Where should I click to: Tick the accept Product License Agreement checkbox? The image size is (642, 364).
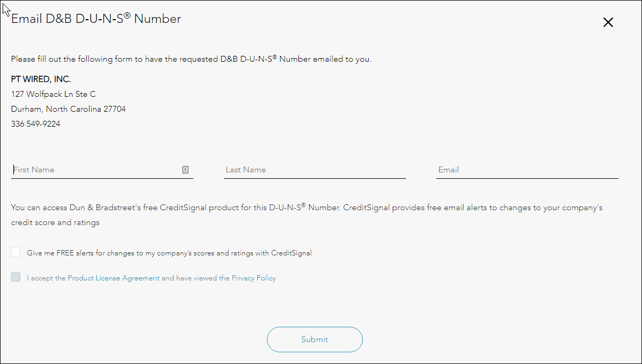pyautogui.click(x=16, y=277)
